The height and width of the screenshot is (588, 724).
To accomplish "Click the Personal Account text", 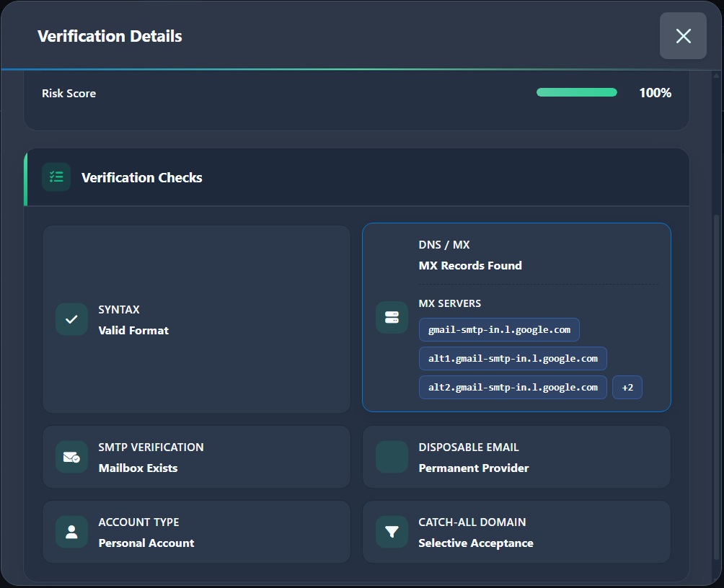I will (146, 543).
